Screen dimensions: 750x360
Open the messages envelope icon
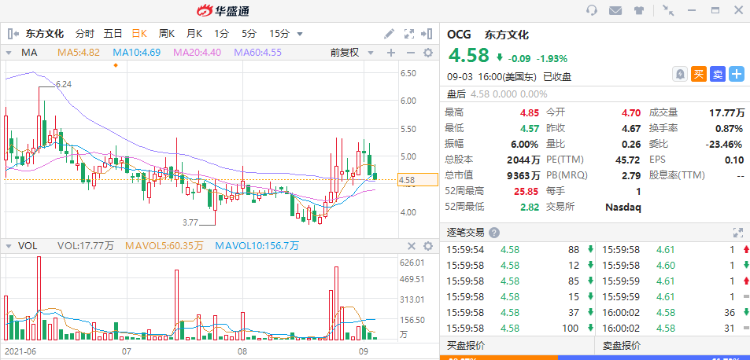point(615,11)
